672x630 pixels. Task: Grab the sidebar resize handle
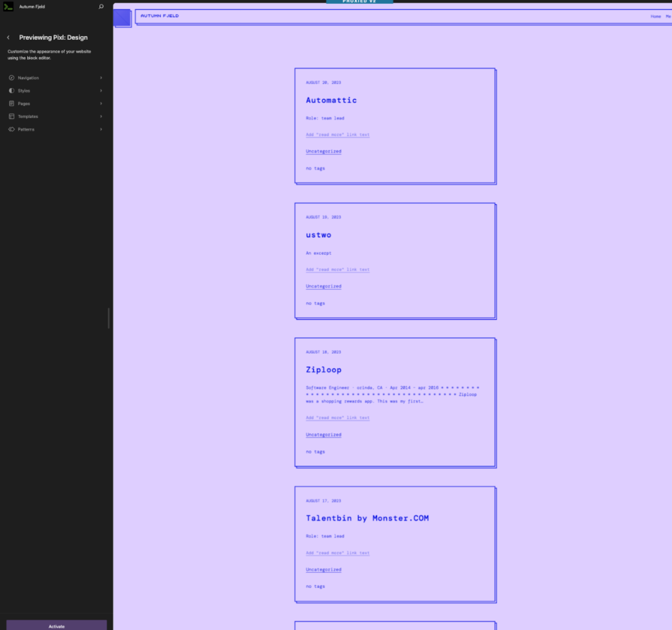coord(108,318)
